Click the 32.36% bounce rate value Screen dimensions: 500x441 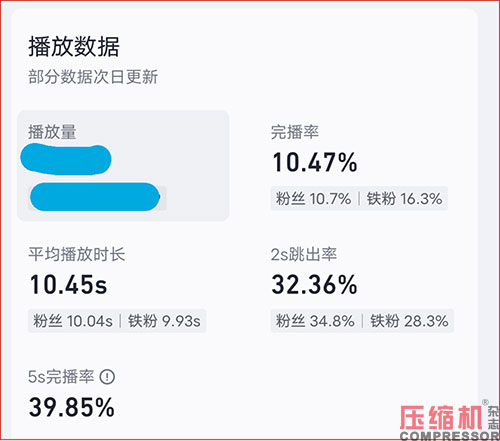point(314,285)
